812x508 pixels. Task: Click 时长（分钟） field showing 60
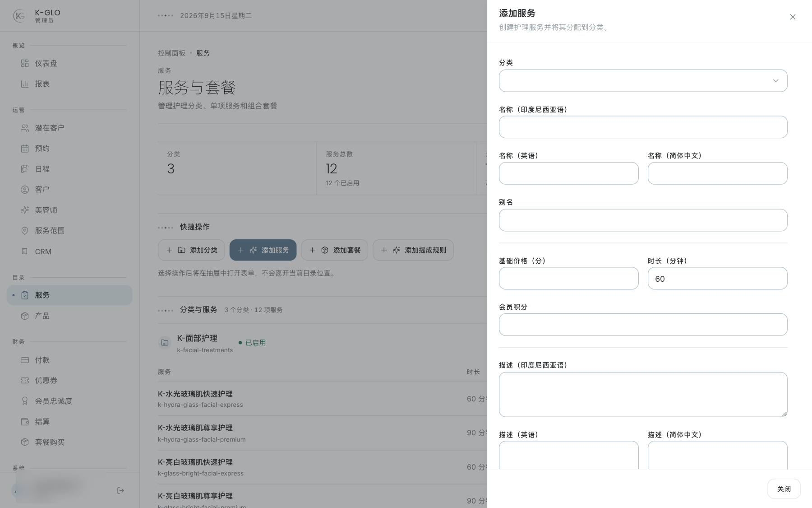(x=717, y=279)
